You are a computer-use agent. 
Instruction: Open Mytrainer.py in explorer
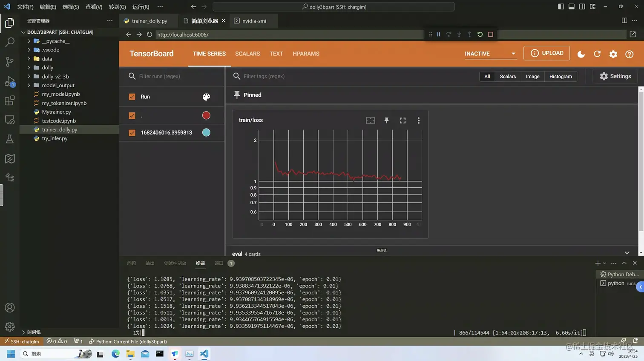pos(56,112)
